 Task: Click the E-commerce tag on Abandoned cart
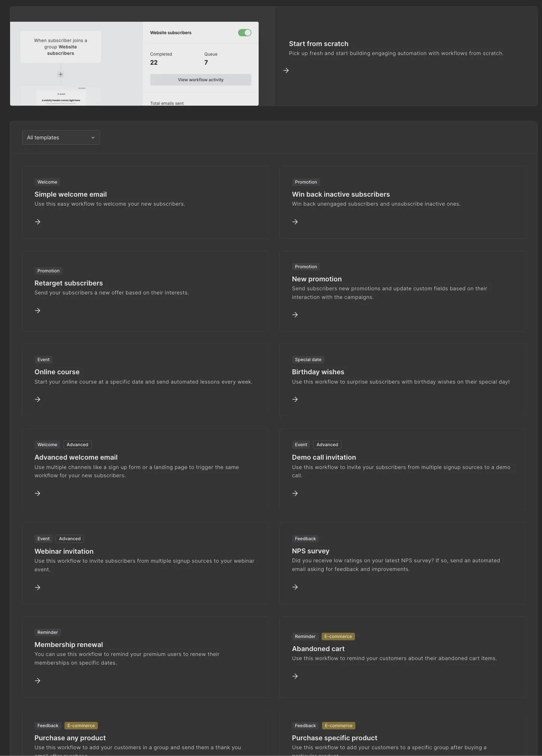click(x=338, y=636)
